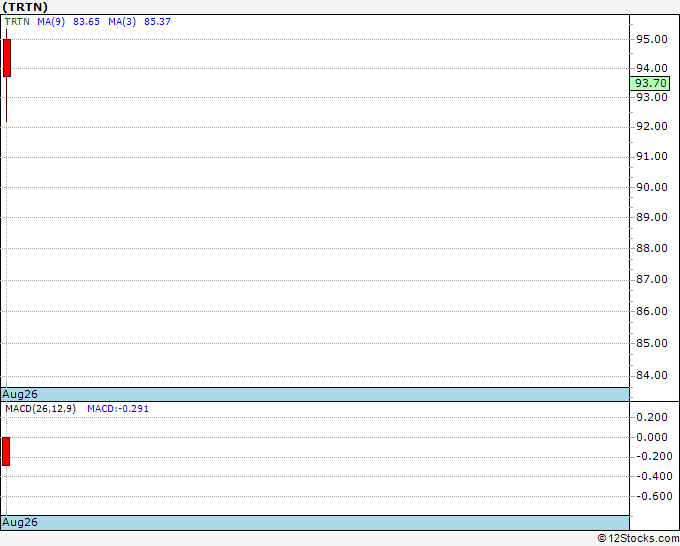Click the MACD:-0.291 value text
The image size is (680, 546).
pyautogui.click(x=118, y=409)
